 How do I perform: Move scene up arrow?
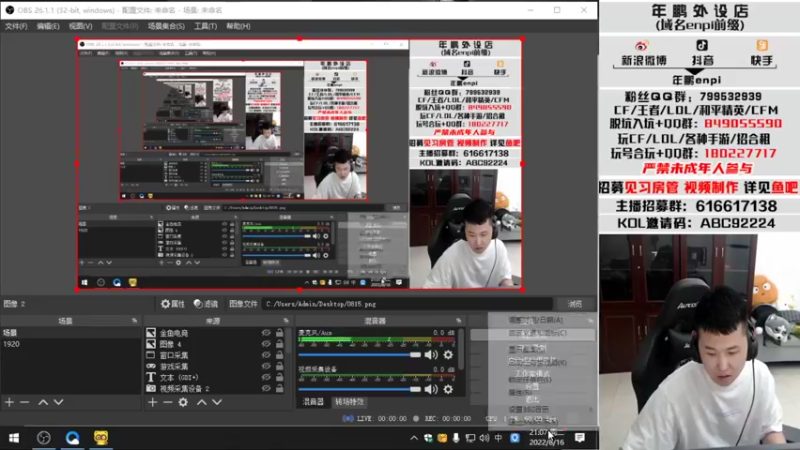pyautogui.click(x=43, y=402)
